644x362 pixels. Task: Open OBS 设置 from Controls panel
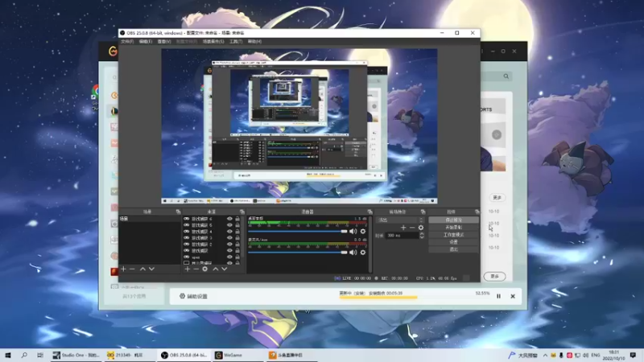pos(453,242)
